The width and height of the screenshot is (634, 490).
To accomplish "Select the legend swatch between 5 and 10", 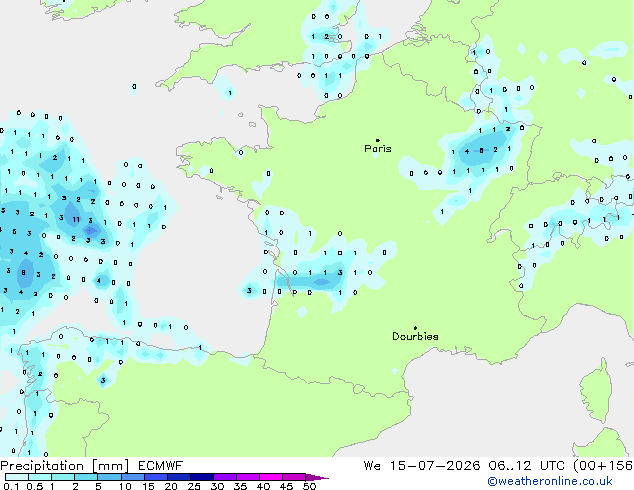I will pos(109,477).
